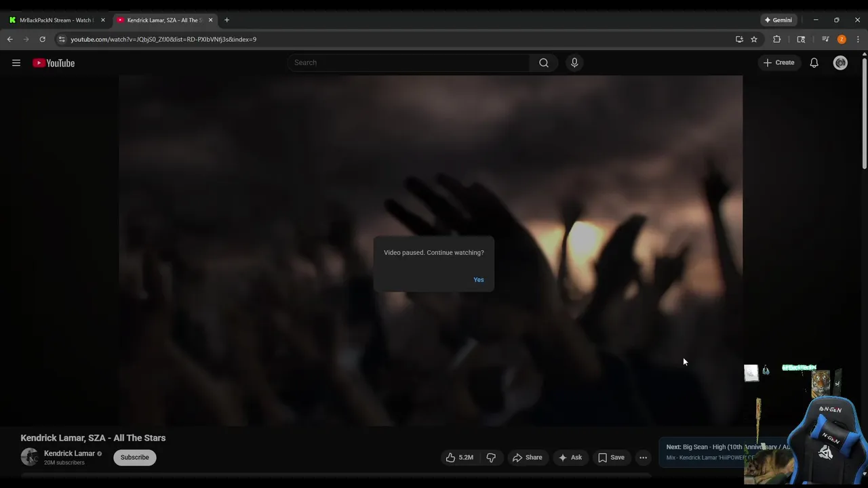The image size is (868, 488).
Task: Minimize the Chrome window
Action: click(x=816, y=20)
